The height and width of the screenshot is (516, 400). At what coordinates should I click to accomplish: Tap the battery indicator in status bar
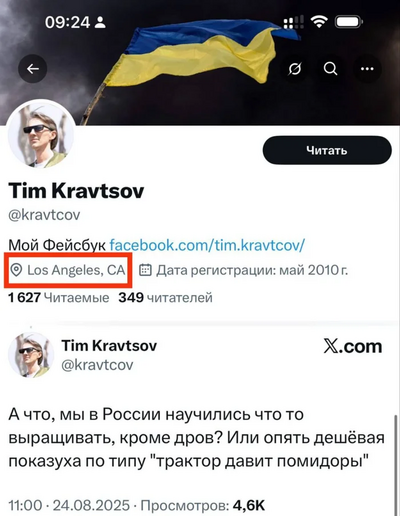tap(349, 22)
